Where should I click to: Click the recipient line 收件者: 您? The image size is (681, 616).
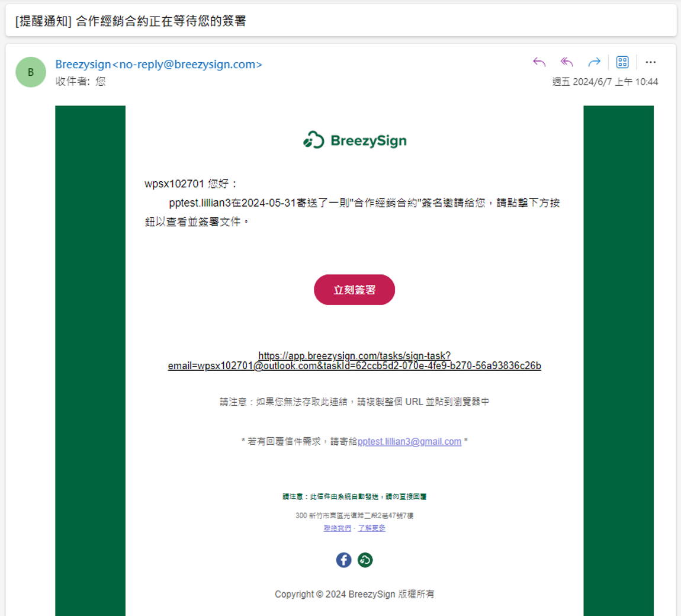coord(81,81)
